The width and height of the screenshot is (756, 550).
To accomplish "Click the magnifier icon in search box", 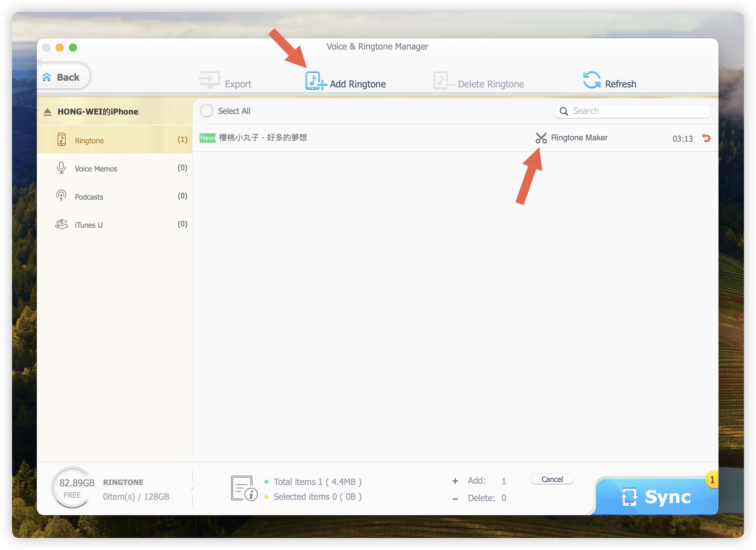I will [564, 111].
